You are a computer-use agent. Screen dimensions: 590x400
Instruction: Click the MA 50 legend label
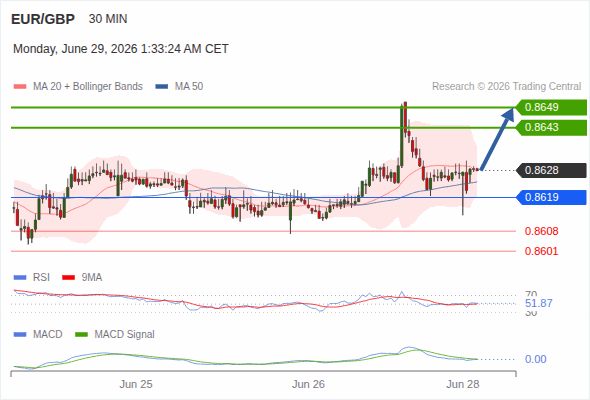pyautogui.click(x=189, y=87)
